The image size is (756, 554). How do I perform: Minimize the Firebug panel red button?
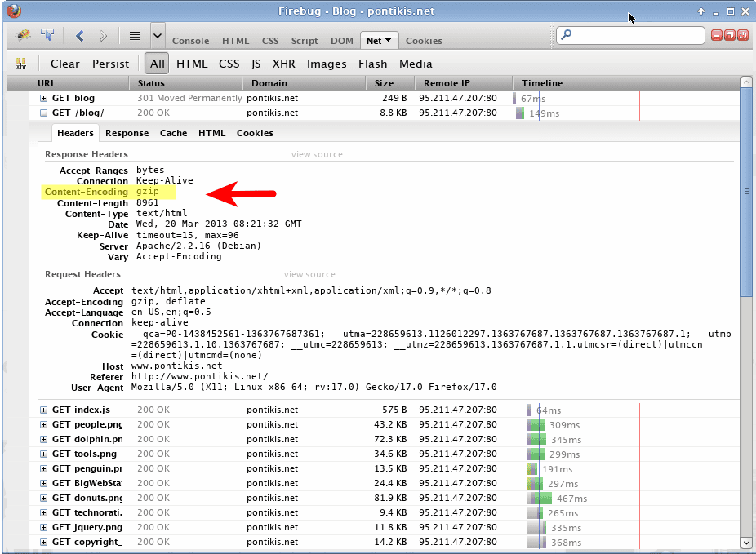click(717, 35)
